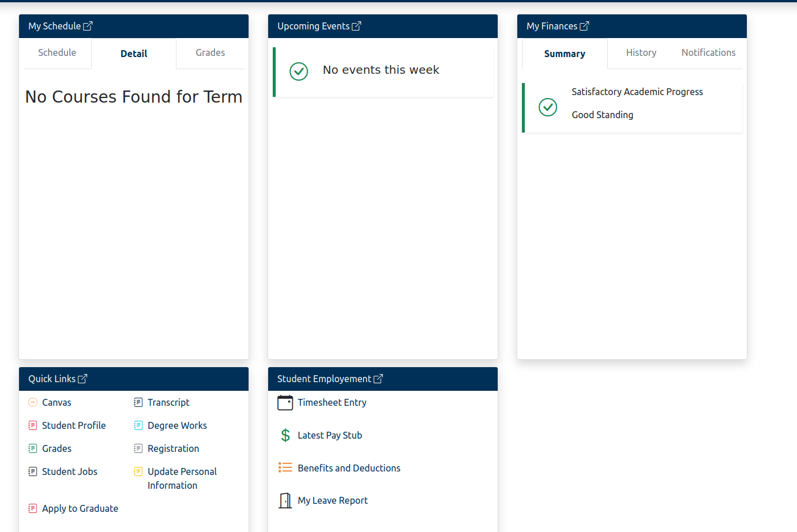The height and width of the screenshot is (532, 797).
Task: Click the Student Employment header title
Action: (324, 379)
